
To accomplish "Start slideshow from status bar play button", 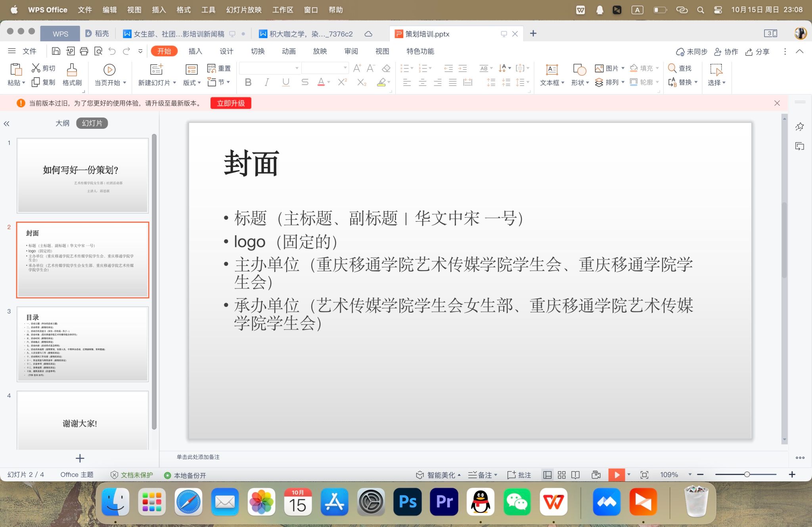I will (617, 475).
